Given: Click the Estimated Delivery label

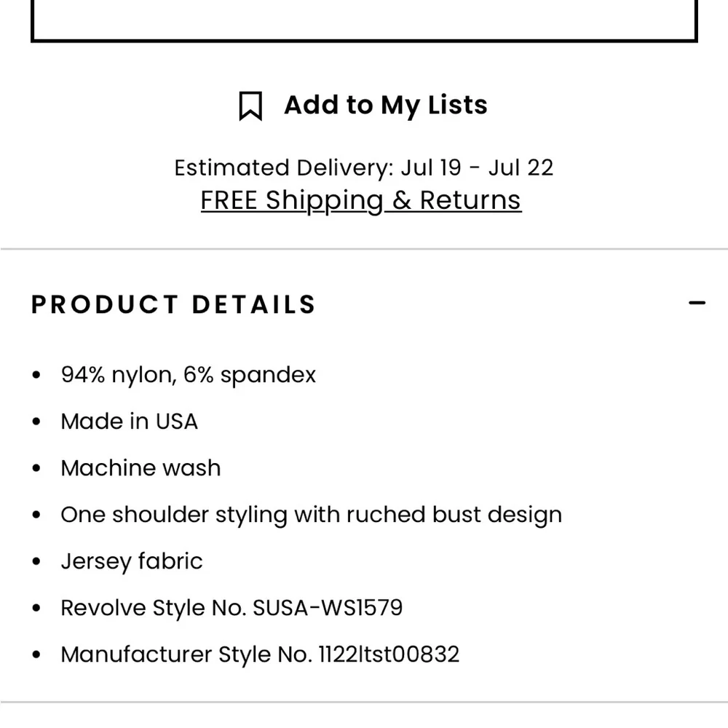Looking at the screenshot, I should (x=283, y=168).
